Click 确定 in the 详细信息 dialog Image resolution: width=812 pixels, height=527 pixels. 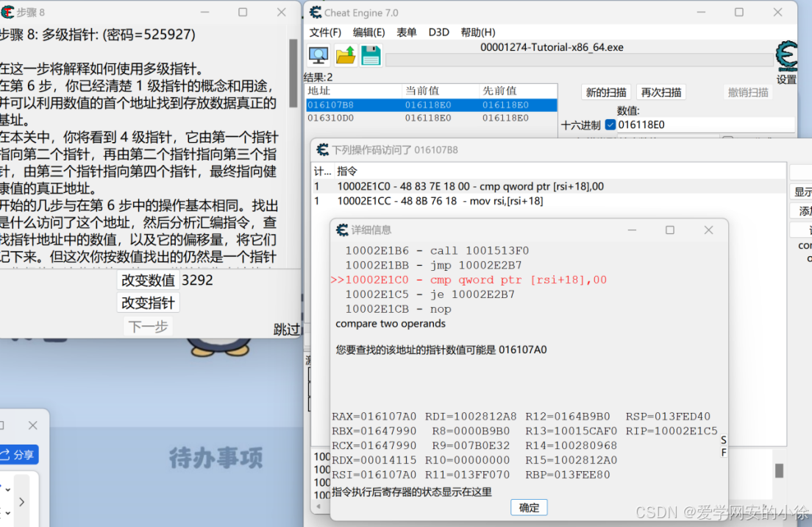tap(529, 508)
